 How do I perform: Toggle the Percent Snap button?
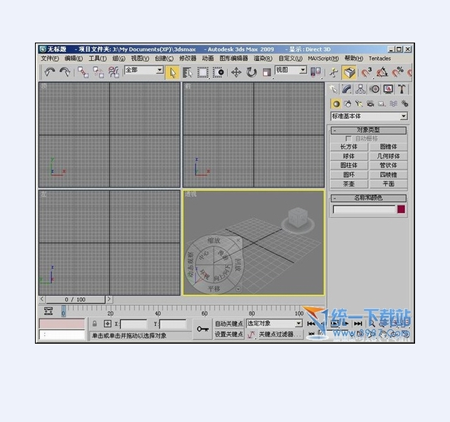(x=398, y=72)
